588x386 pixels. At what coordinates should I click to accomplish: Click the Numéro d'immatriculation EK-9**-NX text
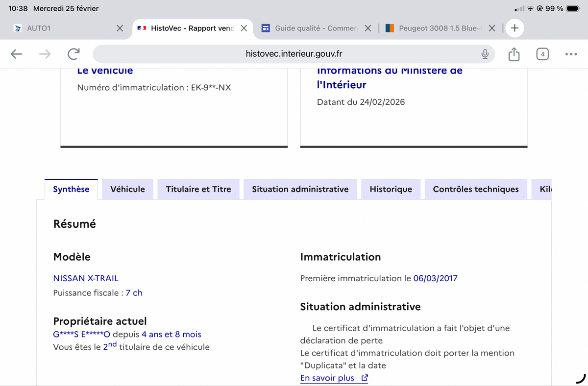click(154, 88)
